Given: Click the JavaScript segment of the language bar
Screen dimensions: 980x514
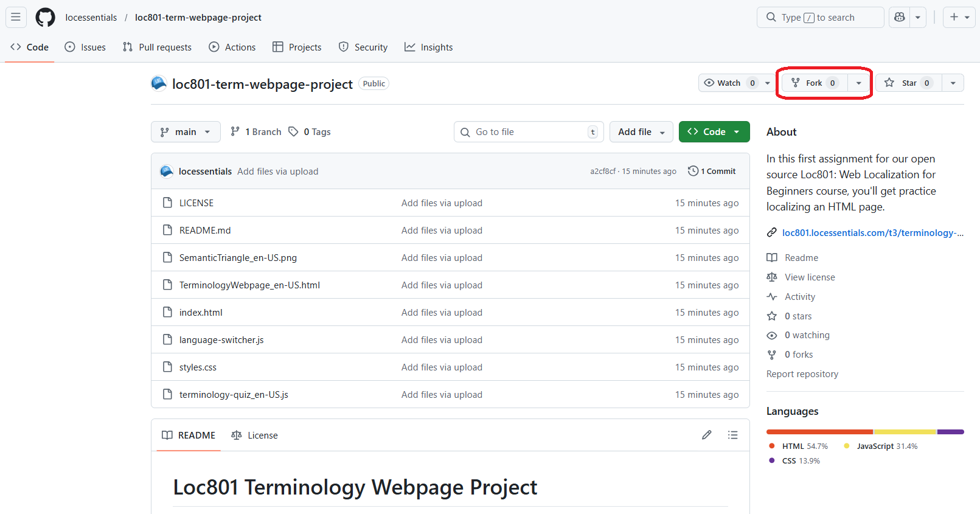Looking at the screenshot, I should [x=905, y=432].
